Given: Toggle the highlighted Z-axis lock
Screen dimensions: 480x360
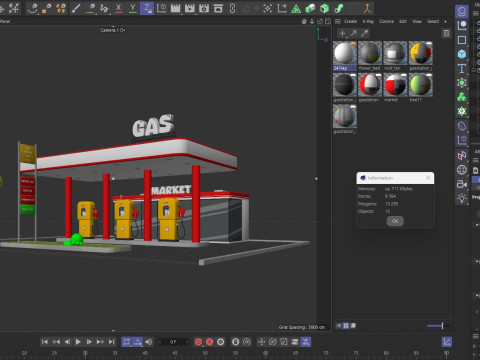Looking at the screenshot, I should [147, 8].
